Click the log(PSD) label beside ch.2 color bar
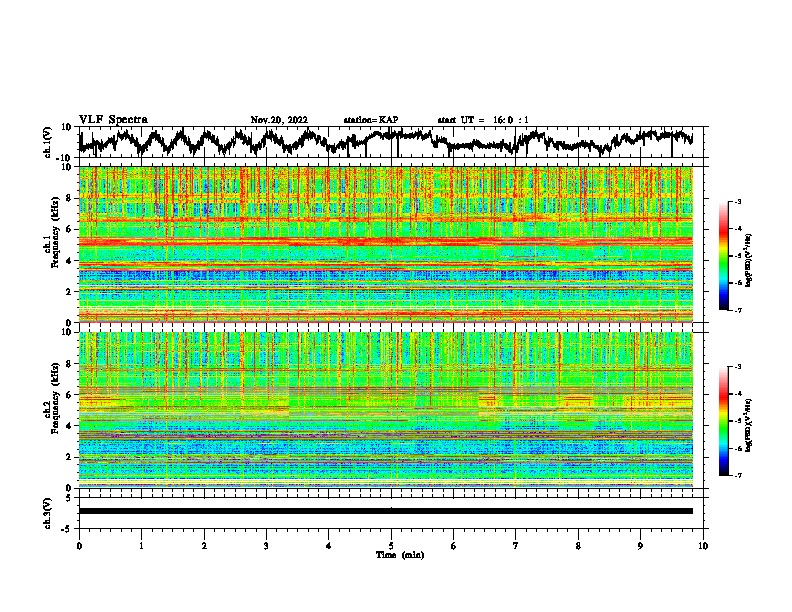Screen dimensions: 792x612 [x=749, y=425]
